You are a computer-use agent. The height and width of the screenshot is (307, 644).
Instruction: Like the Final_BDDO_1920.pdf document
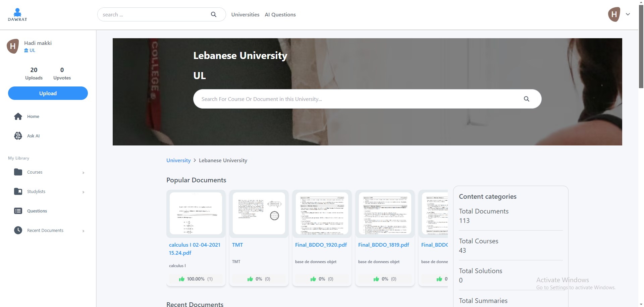pos(313,279)
